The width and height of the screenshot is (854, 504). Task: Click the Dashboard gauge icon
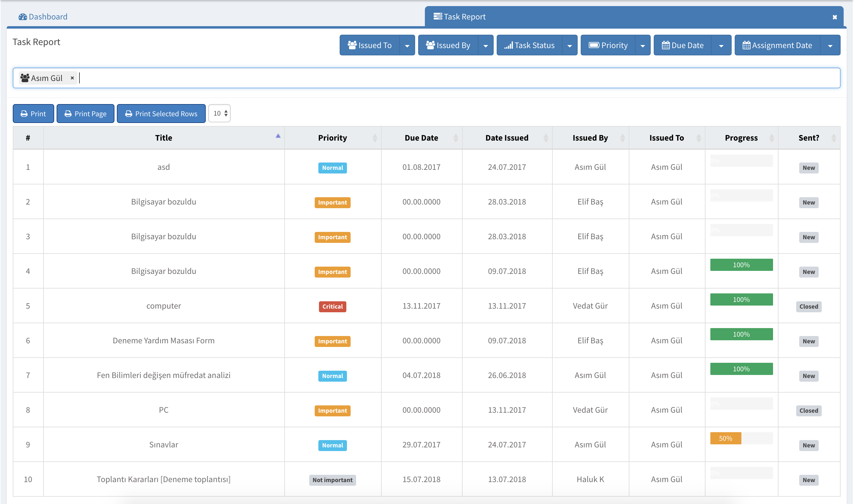pyautogui.click(x=23, y=17)
